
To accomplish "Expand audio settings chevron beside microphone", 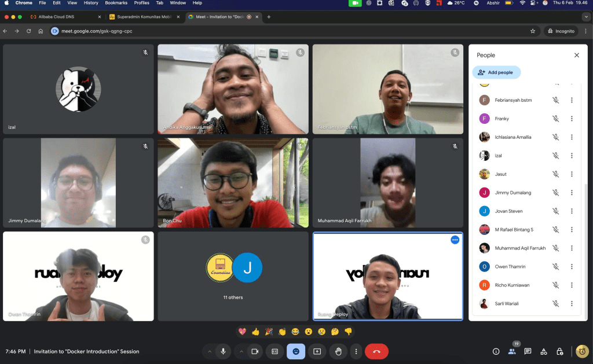I will (210, 351).
